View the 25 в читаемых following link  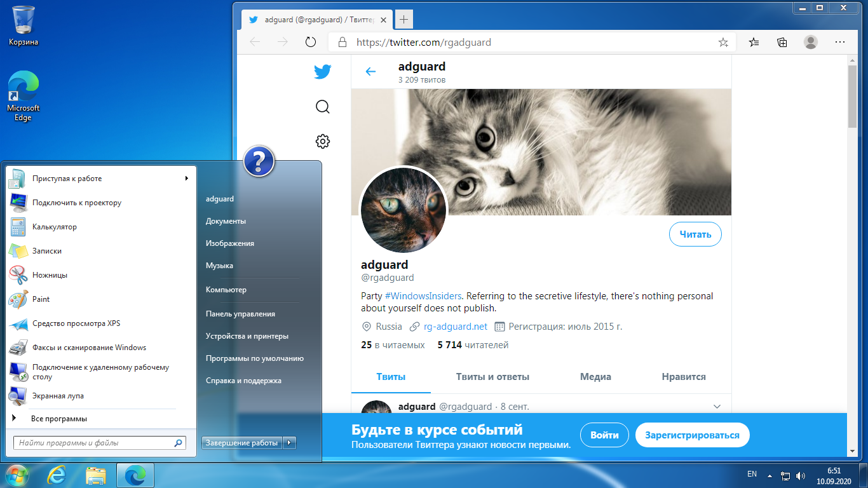coord(393,345)
